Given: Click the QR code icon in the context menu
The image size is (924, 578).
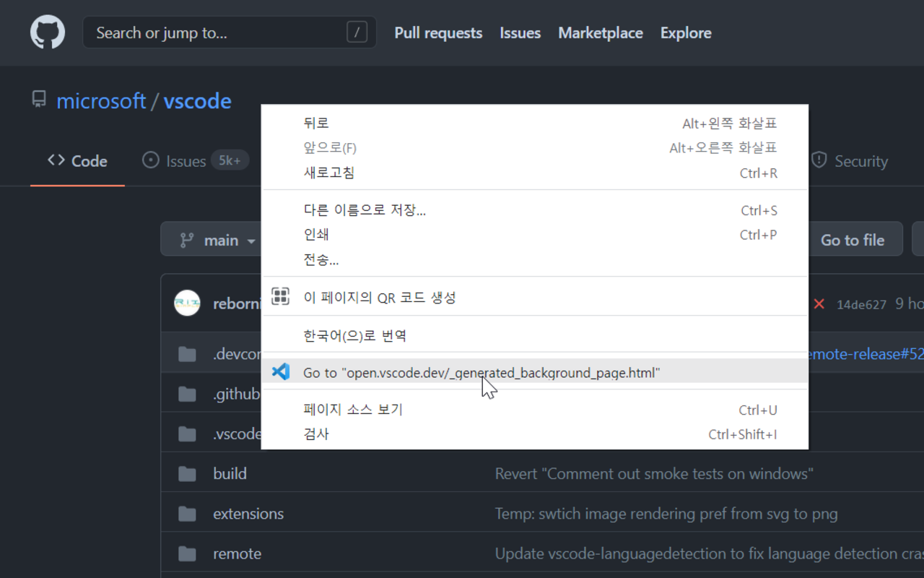Looking at the screenshot, I should click(280, 296).
